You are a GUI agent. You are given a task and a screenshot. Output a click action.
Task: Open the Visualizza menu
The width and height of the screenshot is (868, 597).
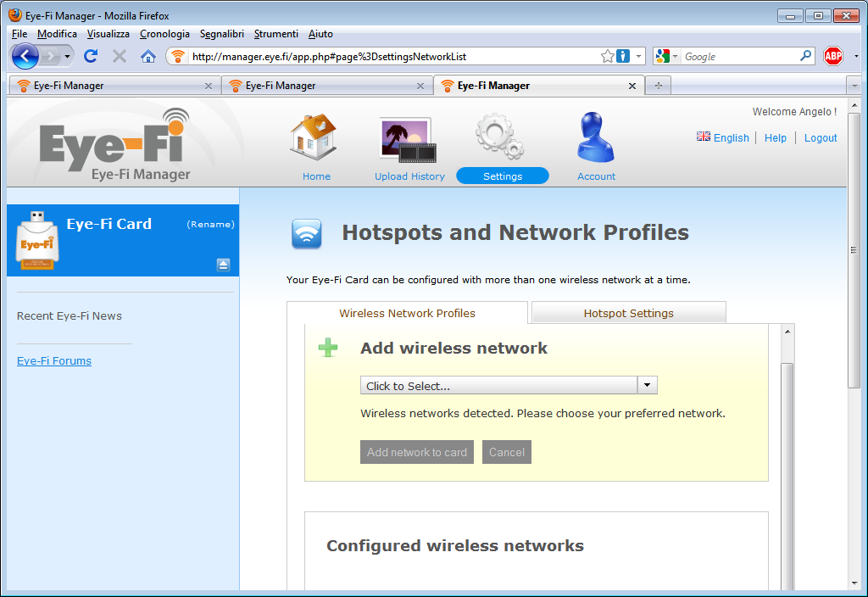[108, 34]
